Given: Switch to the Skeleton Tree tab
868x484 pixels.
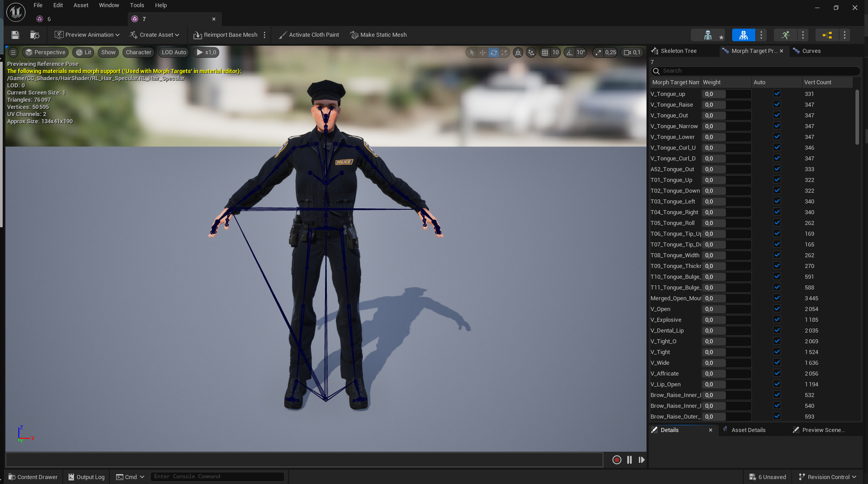Looking at the screenshot, I should pos(678,51).
